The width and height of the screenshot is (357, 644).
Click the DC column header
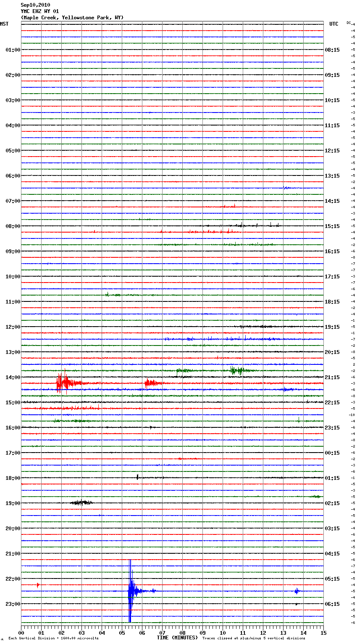tap(349, 23)
